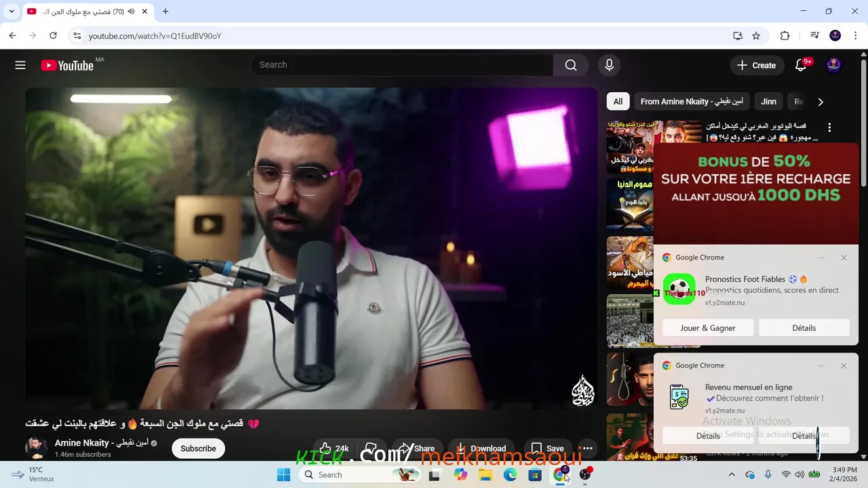
Task: Open Chrome media controls icon
Action: pos(814,36)
